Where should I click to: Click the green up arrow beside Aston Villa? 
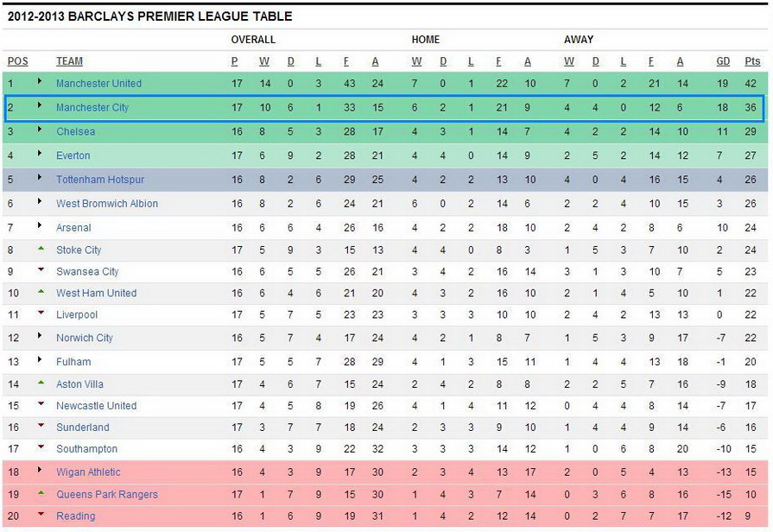coord(41,383)
